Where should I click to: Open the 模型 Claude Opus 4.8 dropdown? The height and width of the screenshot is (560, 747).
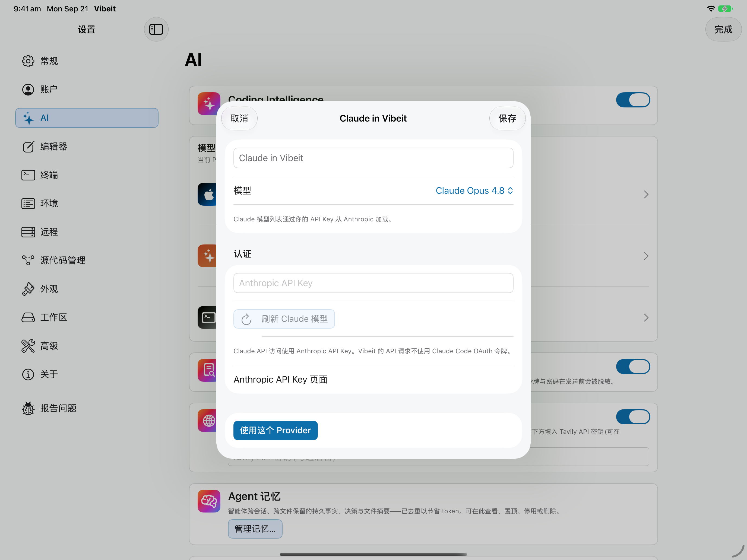pyautogui.click(x=474, y=191)
